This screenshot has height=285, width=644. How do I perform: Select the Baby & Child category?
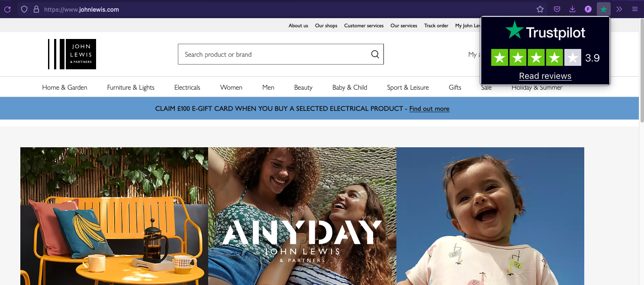pos(350,87)
